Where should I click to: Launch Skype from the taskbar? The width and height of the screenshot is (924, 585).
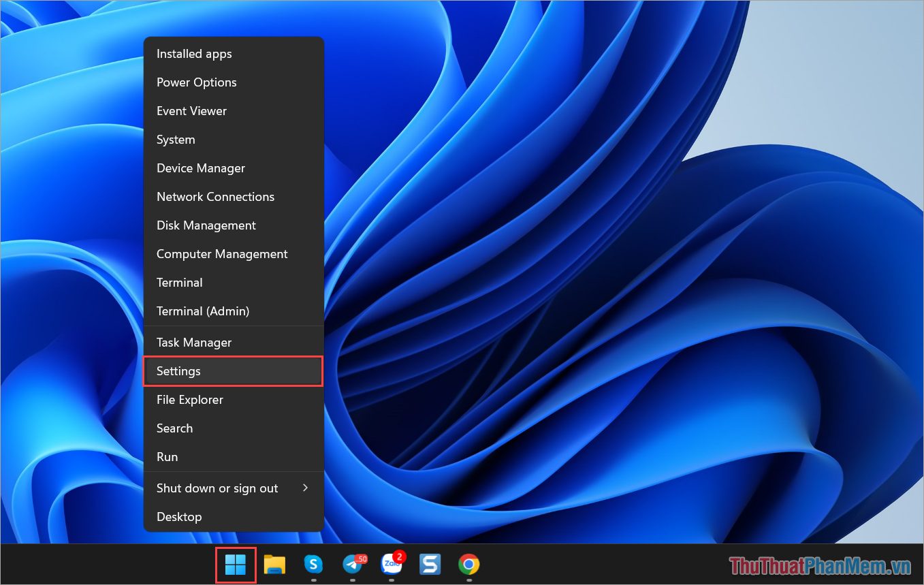313,565
